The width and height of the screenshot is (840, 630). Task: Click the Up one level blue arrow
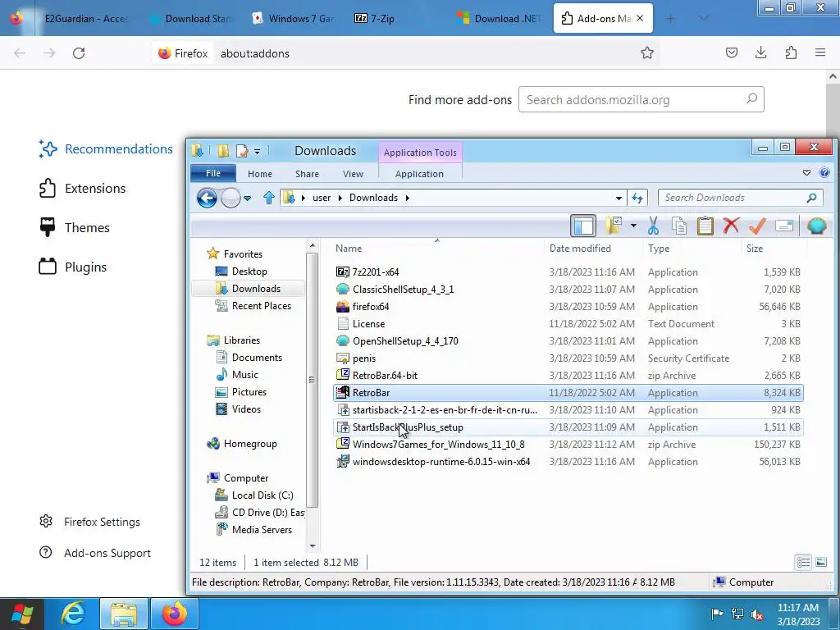(269, 198)
